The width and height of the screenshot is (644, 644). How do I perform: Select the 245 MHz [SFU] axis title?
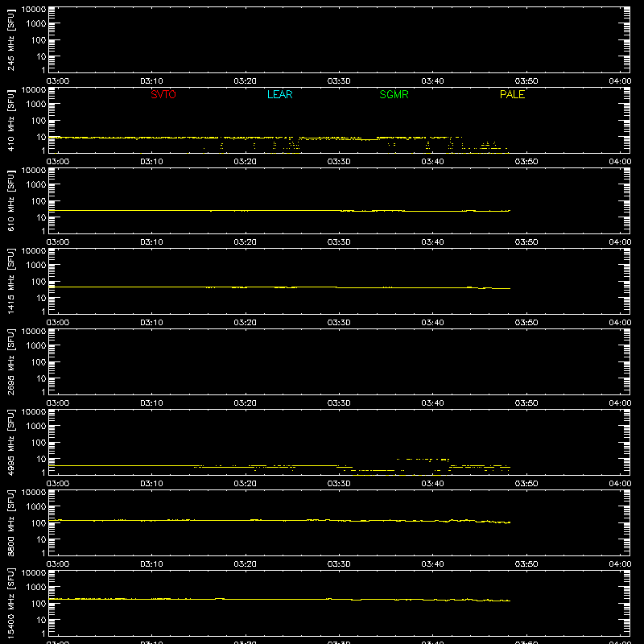coord(10,40)
